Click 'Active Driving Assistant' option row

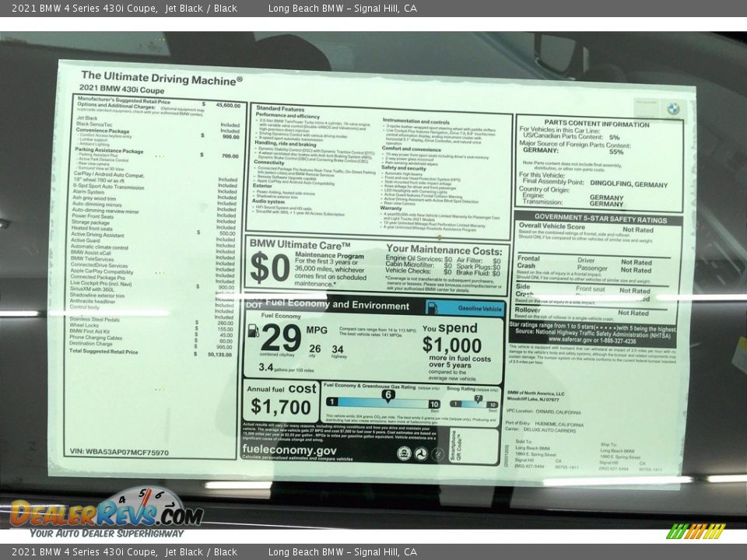pos(98,235)
